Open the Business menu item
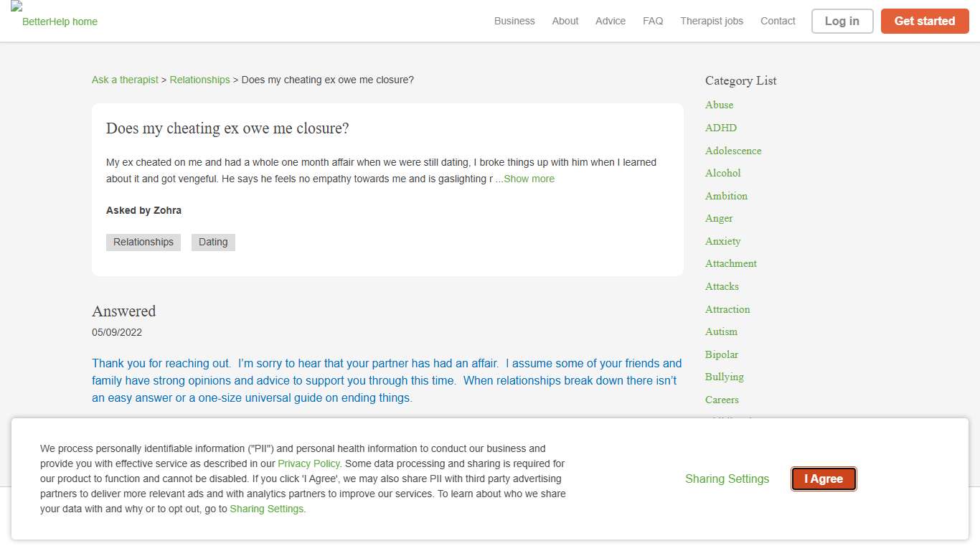Image resolution: width=980 pixels, height=551 pixels. tap(514, 21)
